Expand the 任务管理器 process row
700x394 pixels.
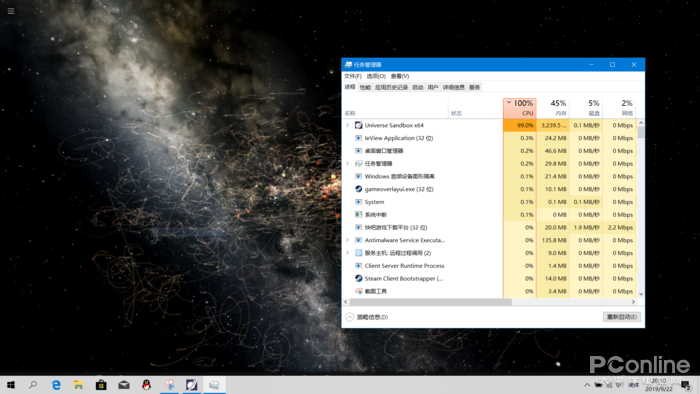(x=348, y=164)
